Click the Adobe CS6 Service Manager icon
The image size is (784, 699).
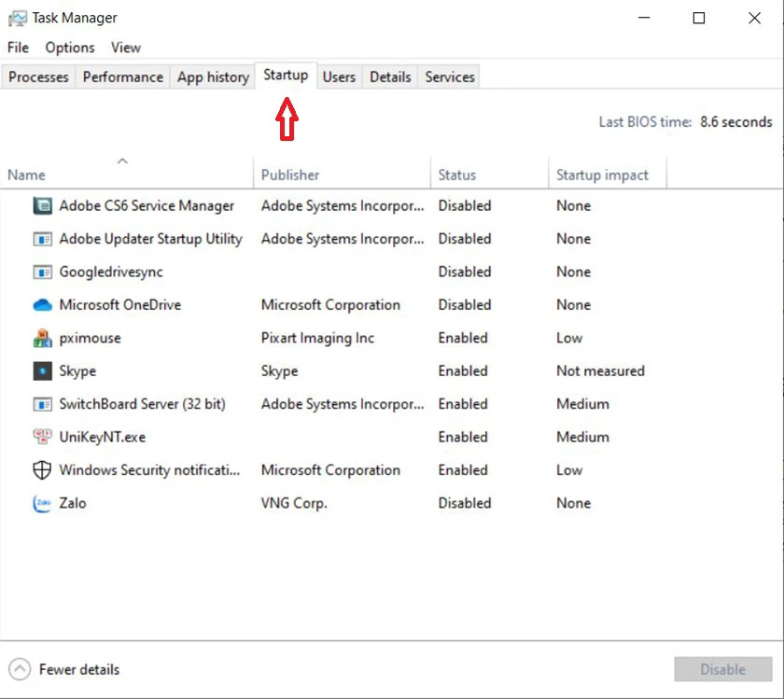pyautogui.click(x=43, y=205)
